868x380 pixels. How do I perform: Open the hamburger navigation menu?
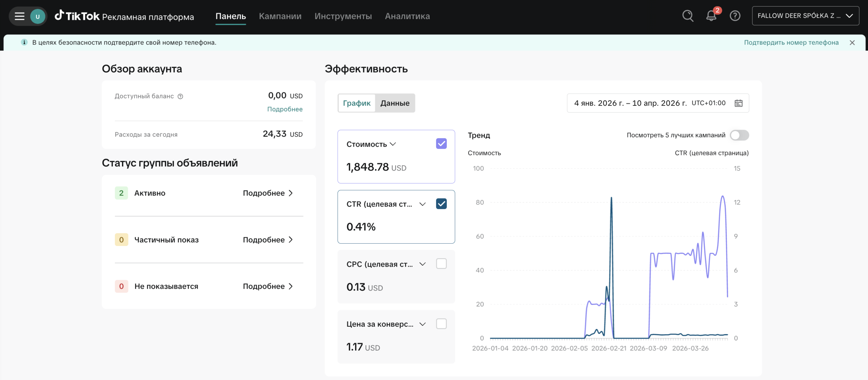point(19,16)
